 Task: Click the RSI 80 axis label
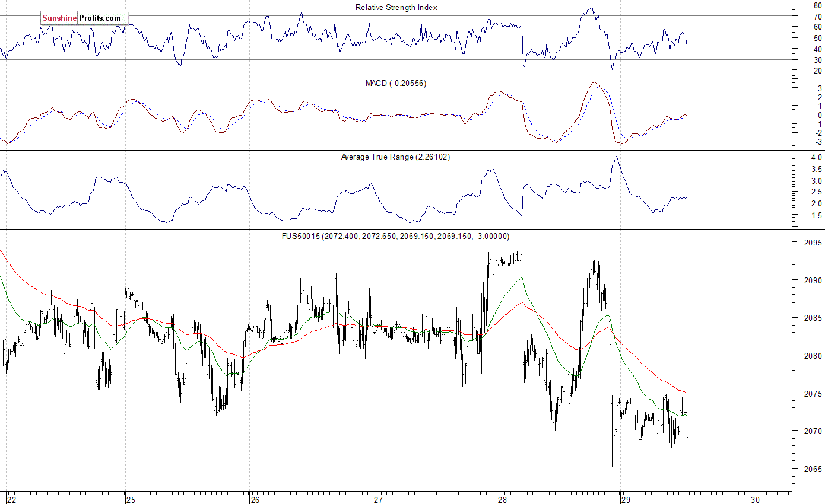tap(817, 5)
